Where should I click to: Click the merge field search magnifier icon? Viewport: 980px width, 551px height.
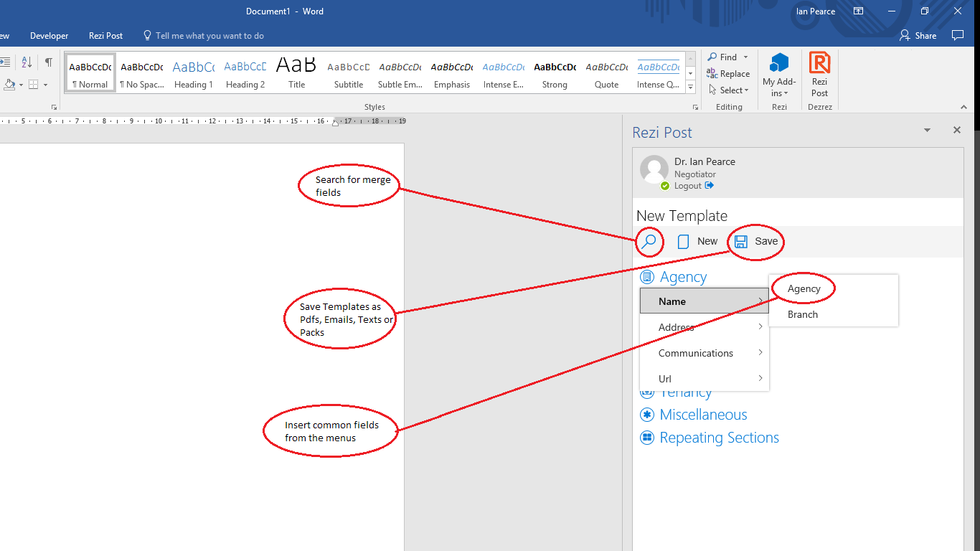[x=649, y=242]
